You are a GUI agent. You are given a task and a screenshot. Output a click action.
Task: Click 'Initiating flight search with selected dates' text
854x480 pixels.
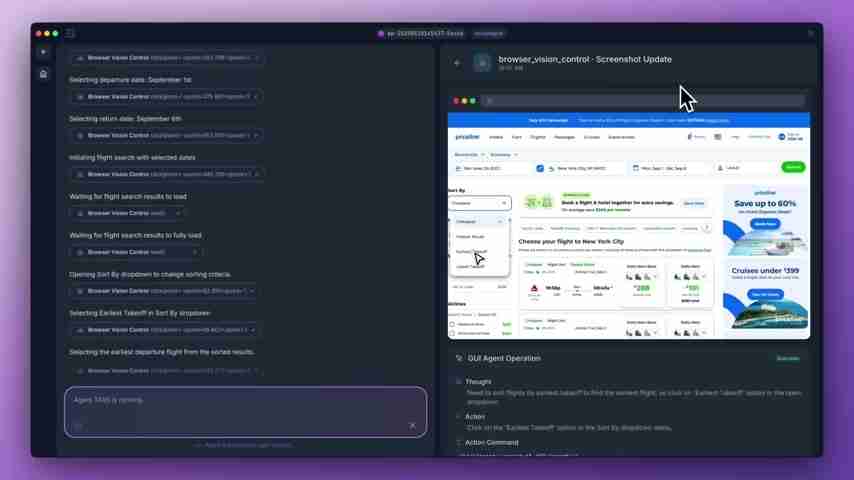point(132,157)
